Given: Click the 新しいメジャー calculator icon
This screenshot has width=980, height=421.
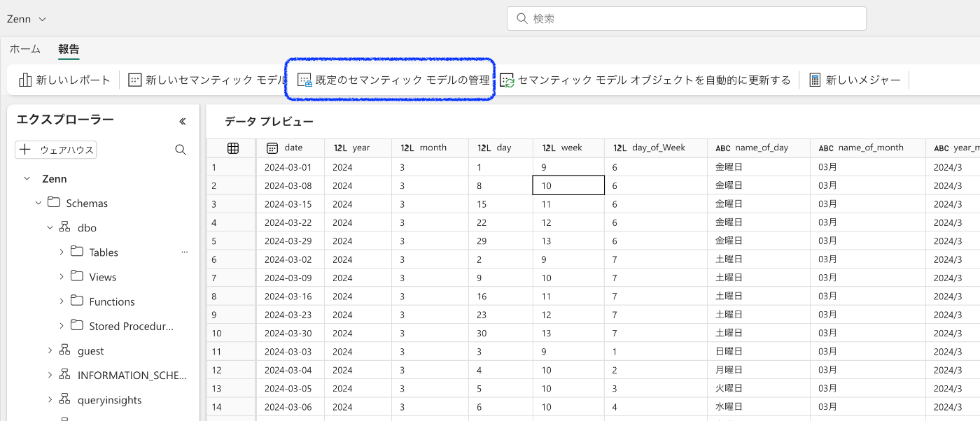Looking at the screenshot, I should pos(814,79).
